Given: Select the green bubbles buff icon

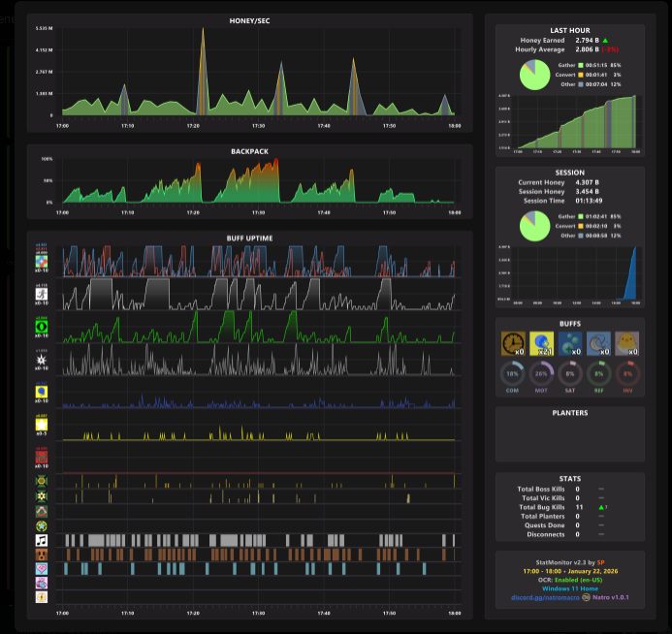Looking at the screenshot, I should tap(570, 343).
